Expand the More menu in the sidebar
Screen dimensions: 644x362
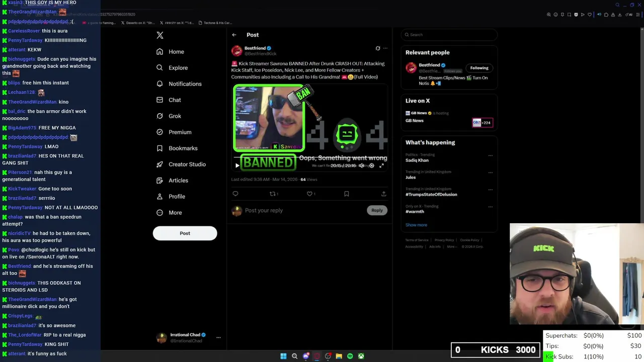coord(169,213)
